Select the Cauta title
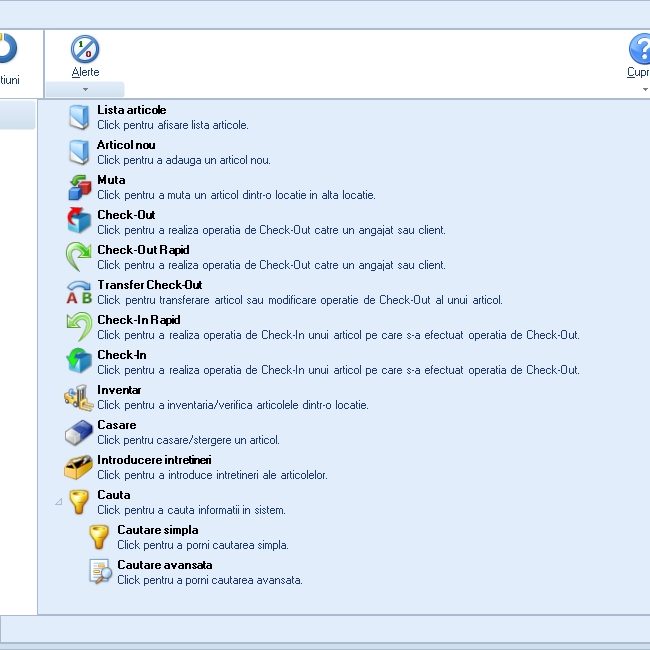Screen dimensions: 650x650 click(114, 495)
